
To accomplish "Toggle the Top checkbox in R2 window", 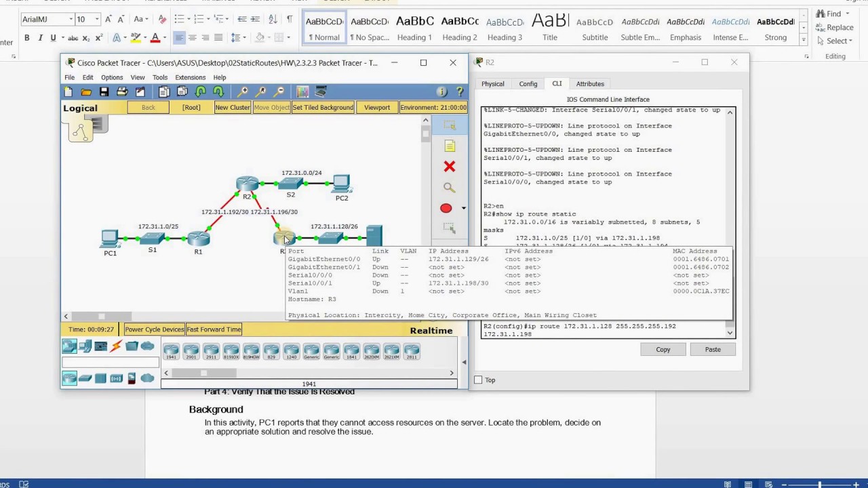I will (478, 380).
